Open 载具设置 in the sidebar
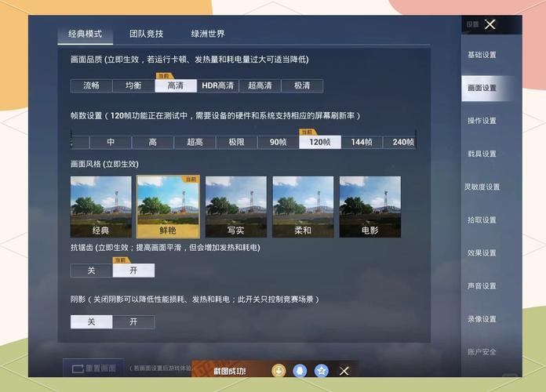Image resolution: width=546 pixels, height=392 pixels. click(x=482, y=154)
